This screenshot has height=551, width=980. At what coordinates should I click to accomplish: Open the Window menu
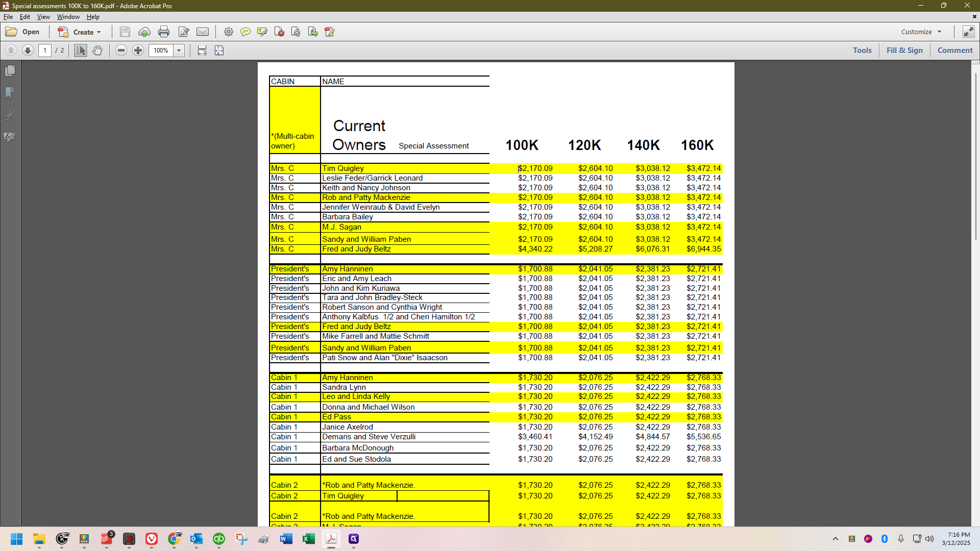pyautogui.click(x=68, y=17)
